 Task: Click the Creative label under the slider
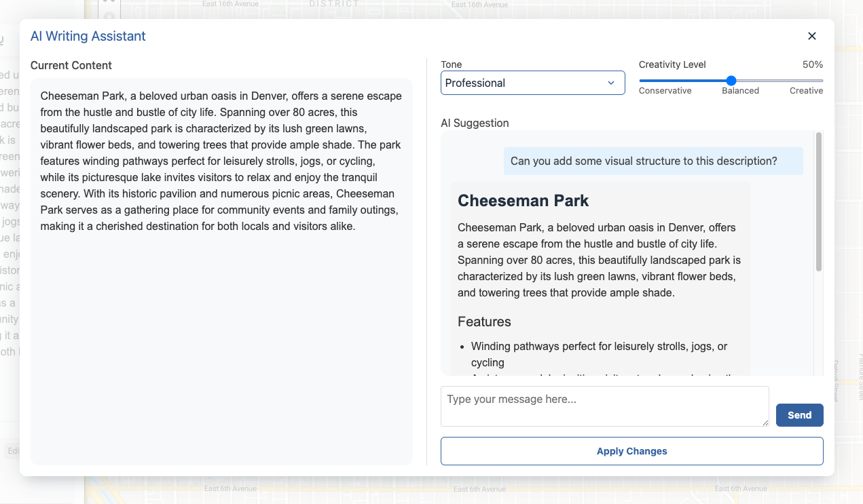(x=806, y=91)
